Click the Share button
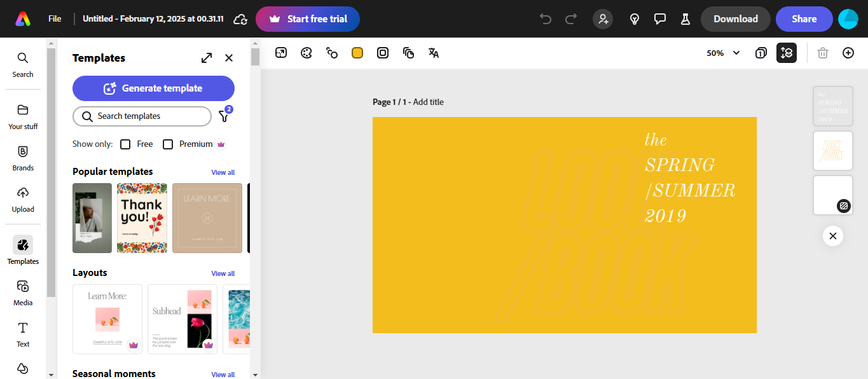 [804, 19]
